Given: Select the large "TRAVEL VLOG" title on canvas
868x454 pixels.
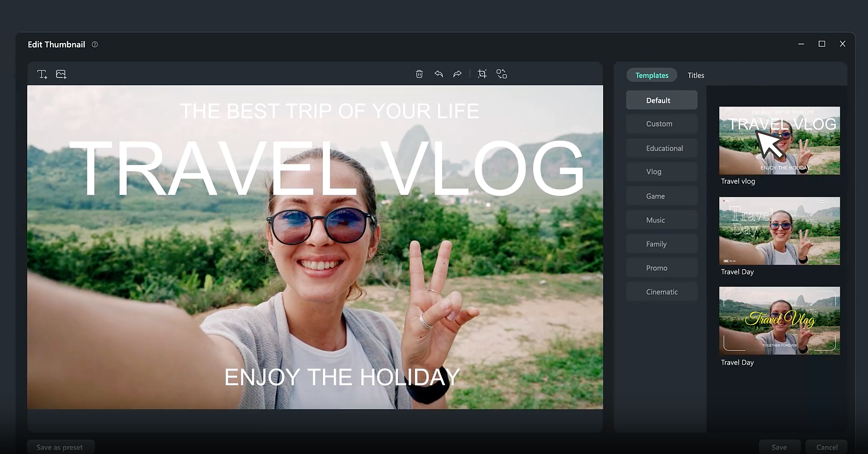Looking at the screenshot, I should coord(327,168).
